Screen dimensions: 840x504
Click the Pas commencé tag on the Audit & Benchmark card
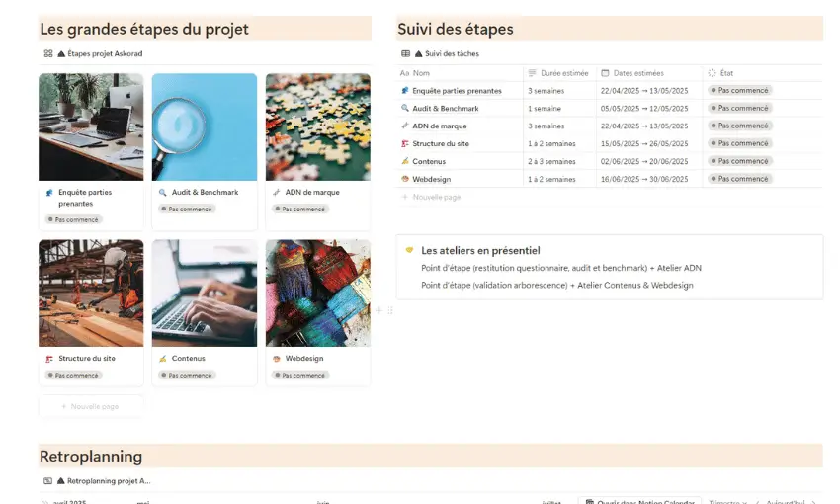coord(187,209)
